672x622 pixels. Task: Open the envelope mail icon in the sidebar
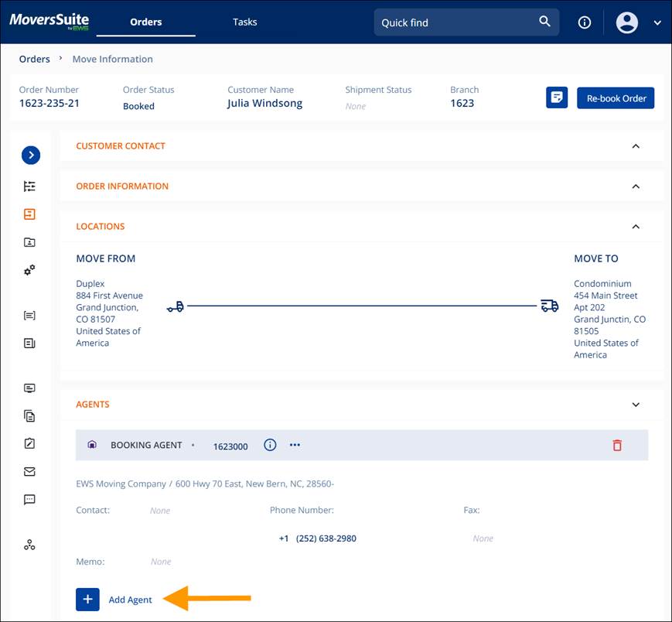point(29,471)
